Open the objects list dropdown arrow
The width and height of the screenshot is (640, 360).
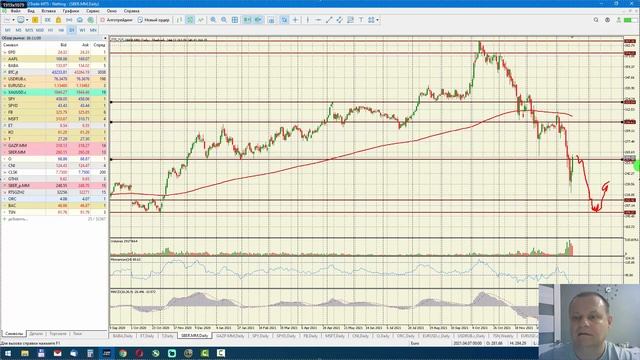tap(378, 20)
